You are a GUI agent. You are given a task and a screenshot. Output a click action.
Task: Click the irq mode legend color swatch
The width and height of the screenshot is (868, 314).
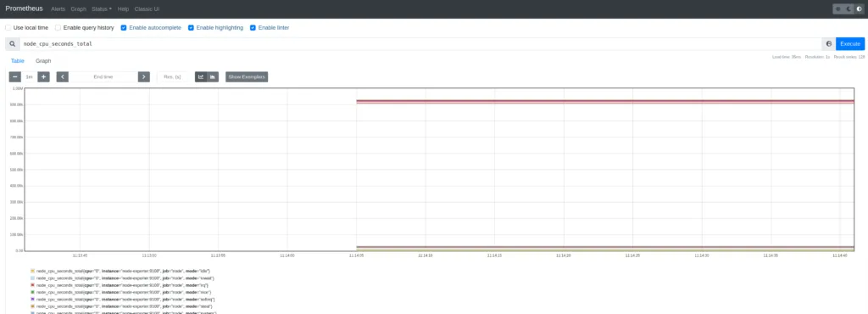tap(33, 284)
